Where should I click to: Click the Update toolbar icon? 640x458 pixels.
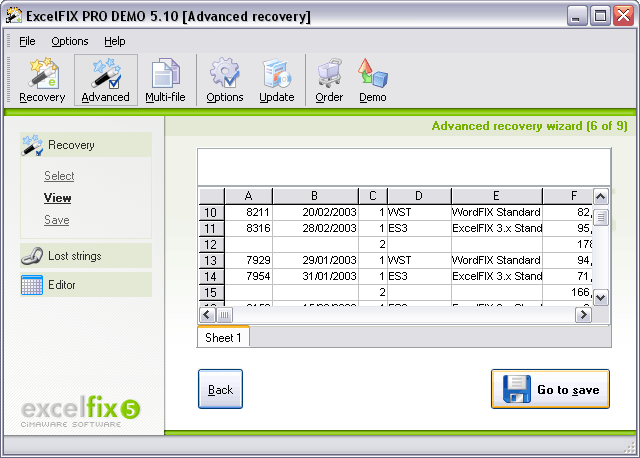277,80
